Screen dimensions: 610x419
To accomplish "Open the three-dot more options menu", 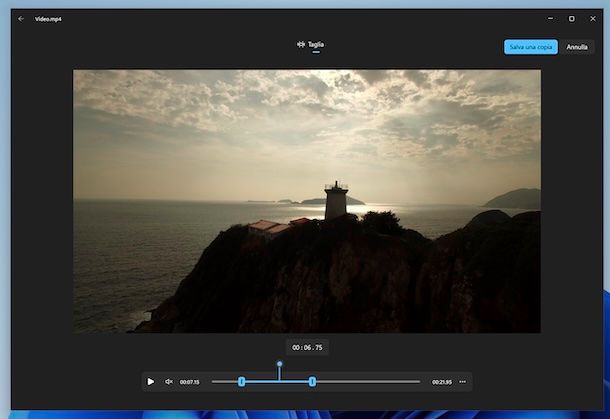I will coord(463,382).
